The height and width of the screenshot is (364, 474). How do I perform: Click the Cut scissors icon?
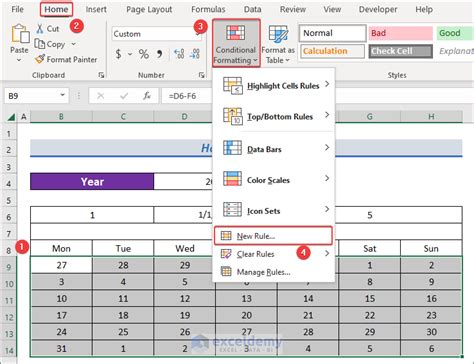pyautogui.click(x=40, y=29)
